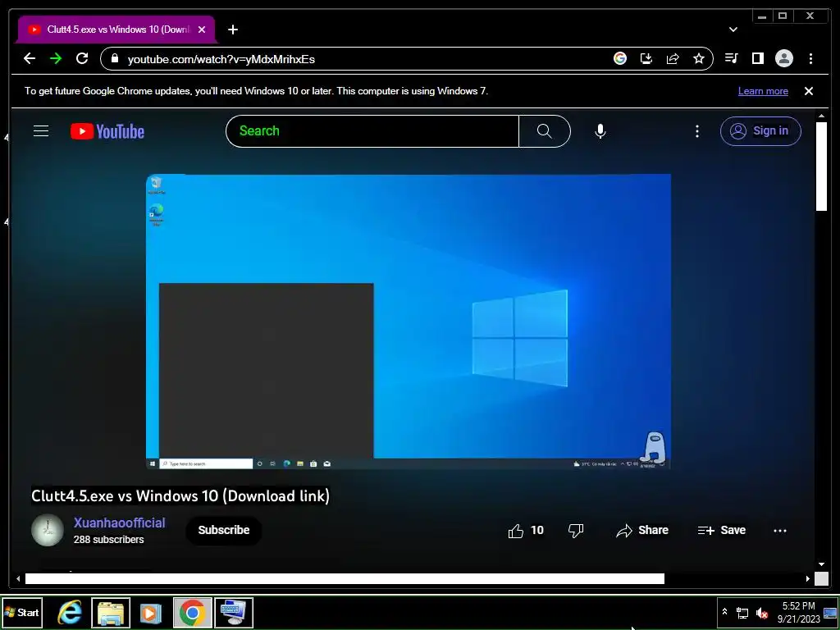Click the video title text
The image size is (840, 630).
180,496
